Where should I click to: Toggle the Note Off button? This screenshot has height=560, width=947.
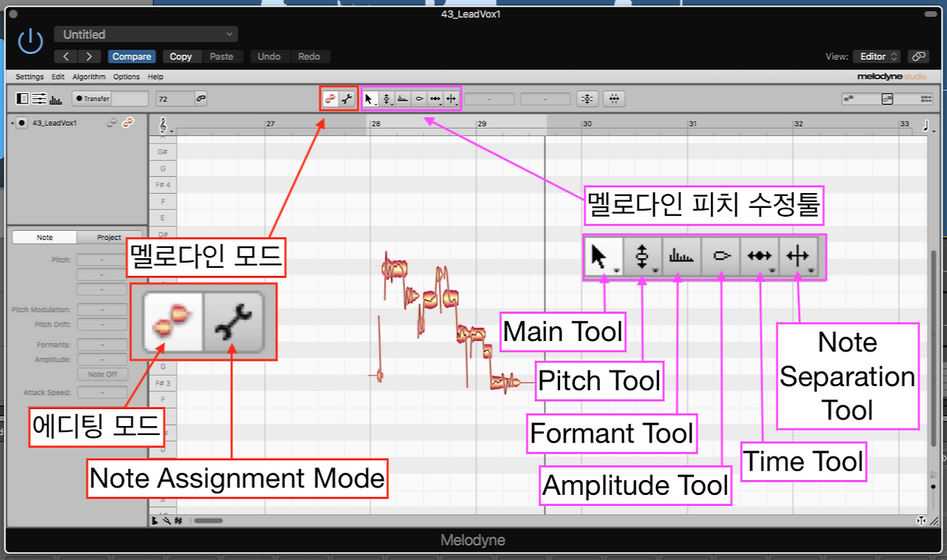tap(102, 374)
